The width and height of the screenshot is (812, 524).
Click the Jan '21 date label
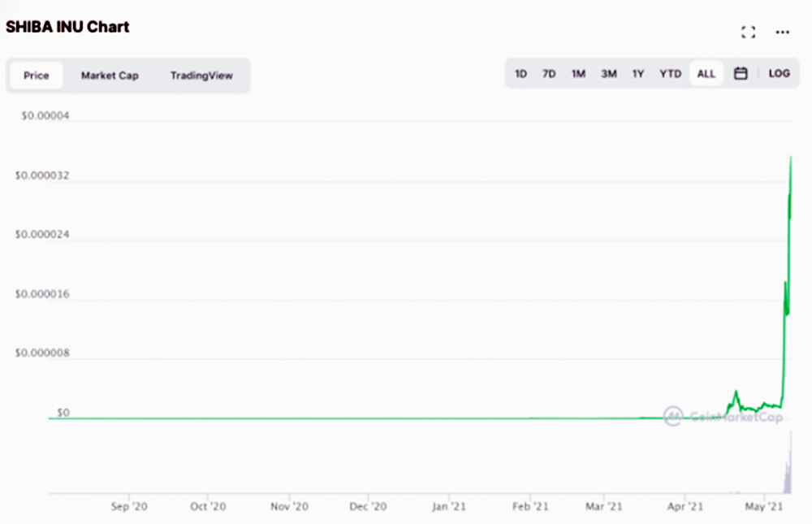tap(449, 506)
